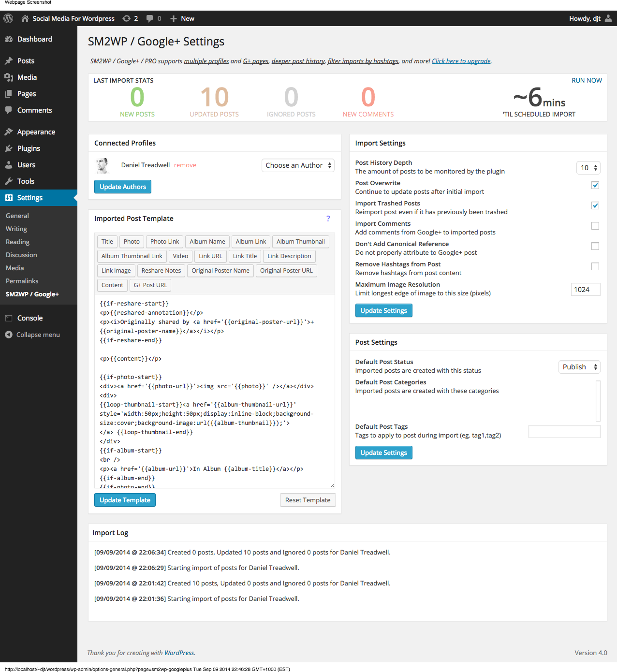Insert the G+ Post URL template tag
This screenshot has height=672, width=617.
[150, 285]
